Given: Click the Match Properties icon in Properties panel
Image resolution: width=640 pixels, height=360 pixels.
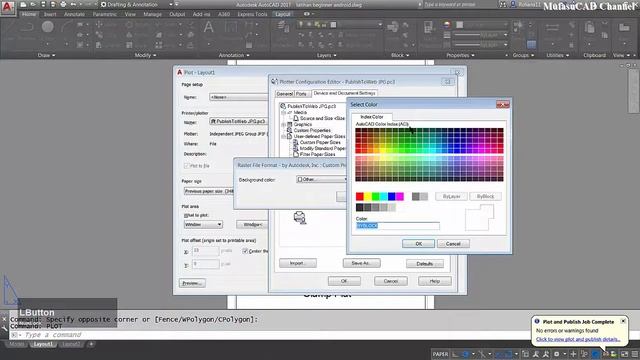Looking at the screenshot, I should [428, 27].
